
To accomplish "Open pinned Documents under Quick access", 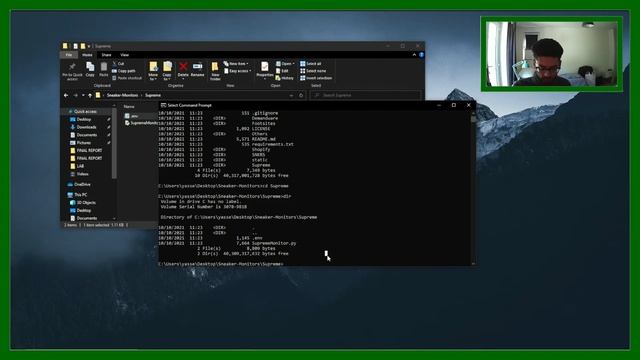I will pos(84,135).
